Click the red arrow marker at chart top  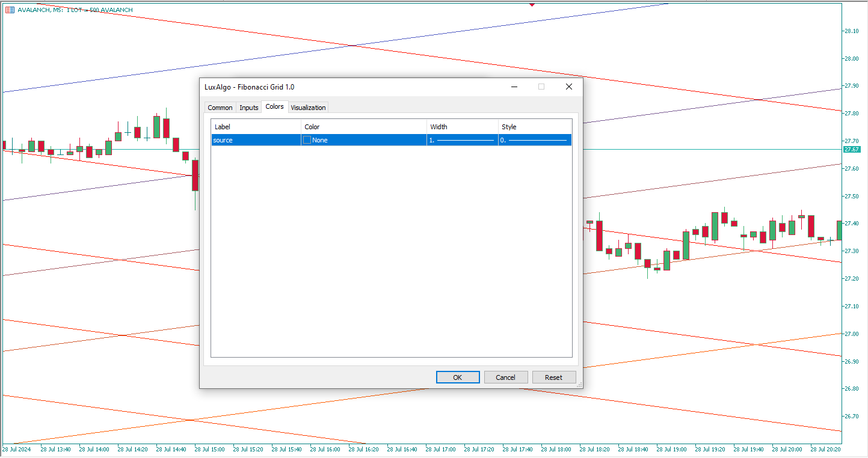coord(532,4)
